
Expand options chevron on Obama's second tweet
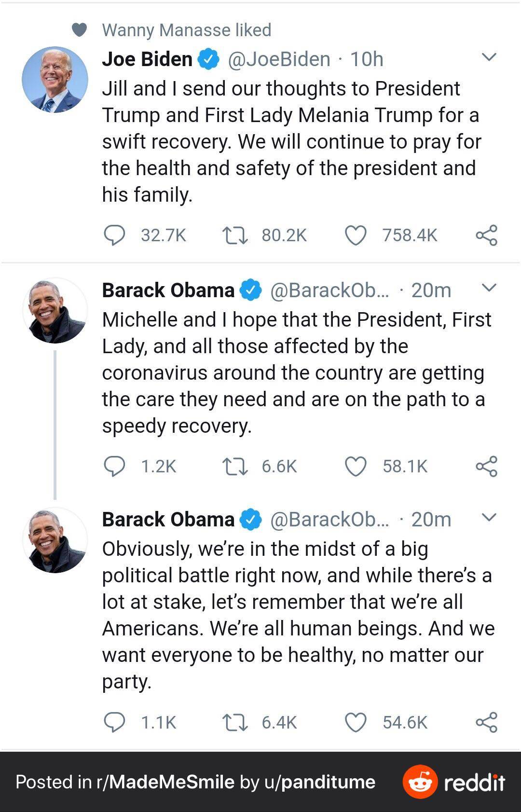tap(489, 518)
